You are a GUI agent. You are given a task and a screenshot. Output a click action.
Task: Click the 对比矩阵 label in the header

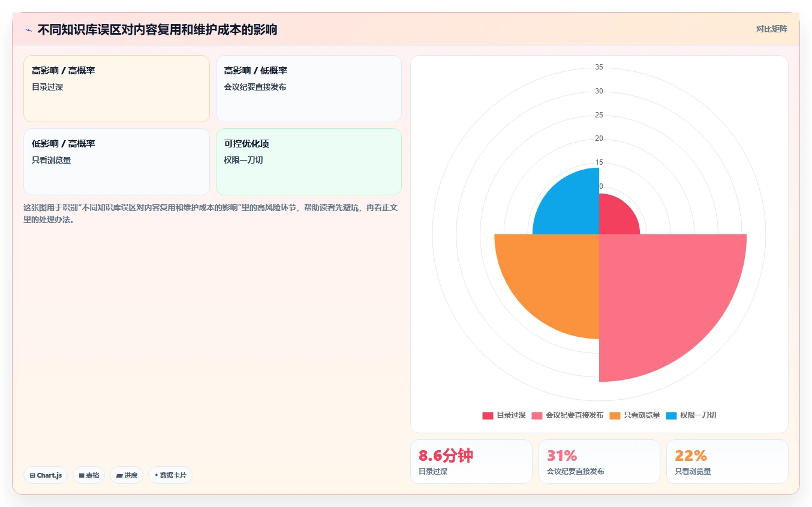tap(771, 29)
